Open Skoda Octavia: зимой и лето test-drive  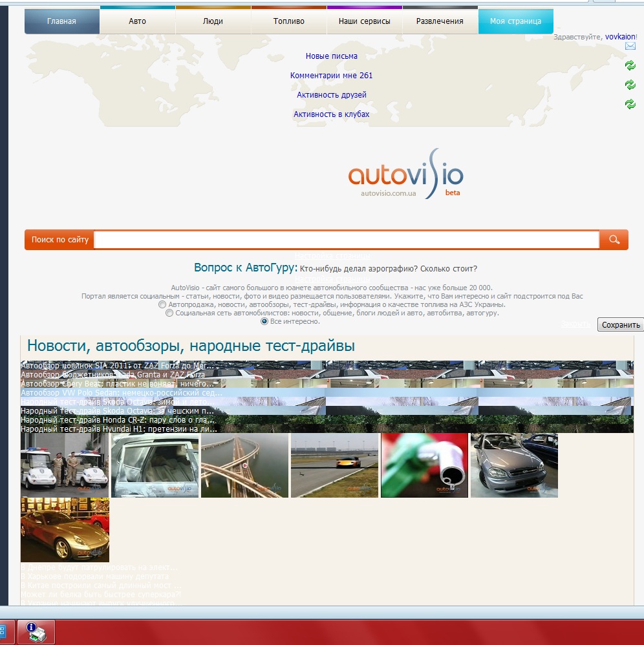click(x=117, y=401)
